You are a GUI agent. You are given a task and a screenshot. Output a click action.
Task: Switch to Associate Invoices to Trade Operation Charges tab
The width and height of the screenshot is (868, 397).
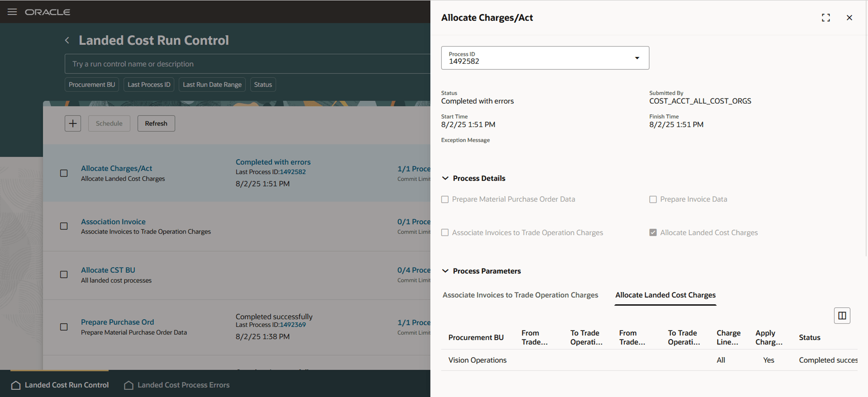(x=520, y=295)
